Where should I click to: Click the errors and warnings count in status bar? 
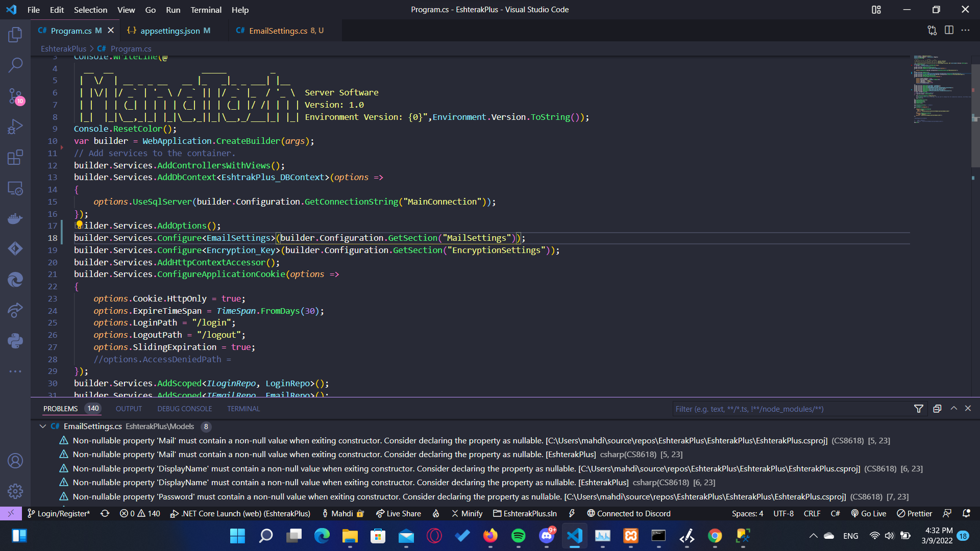point(140,513)
